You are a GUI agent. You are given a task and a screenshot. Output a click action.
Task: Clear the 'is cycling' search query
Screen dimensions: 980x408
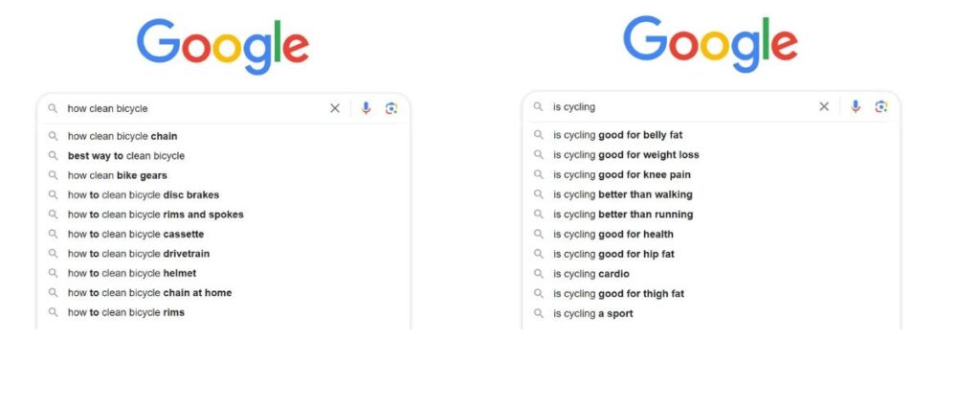pos(824,106)
